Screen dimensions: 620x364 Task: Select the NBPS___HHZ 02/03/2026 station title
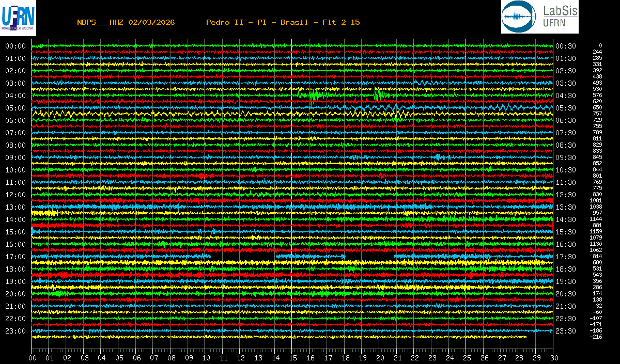point(126,22)
